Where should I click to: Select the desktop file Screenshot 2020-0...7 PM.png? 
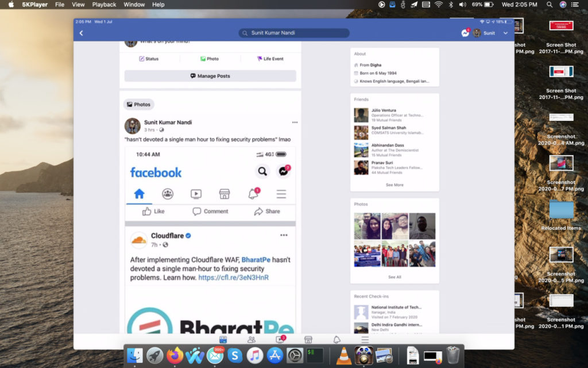tap(561, 172)
